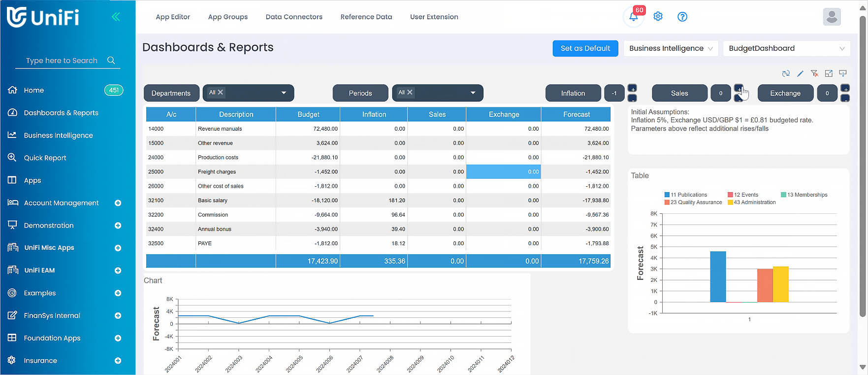
Task: Expand the BudgetDashboard selector
Action: 786,48
